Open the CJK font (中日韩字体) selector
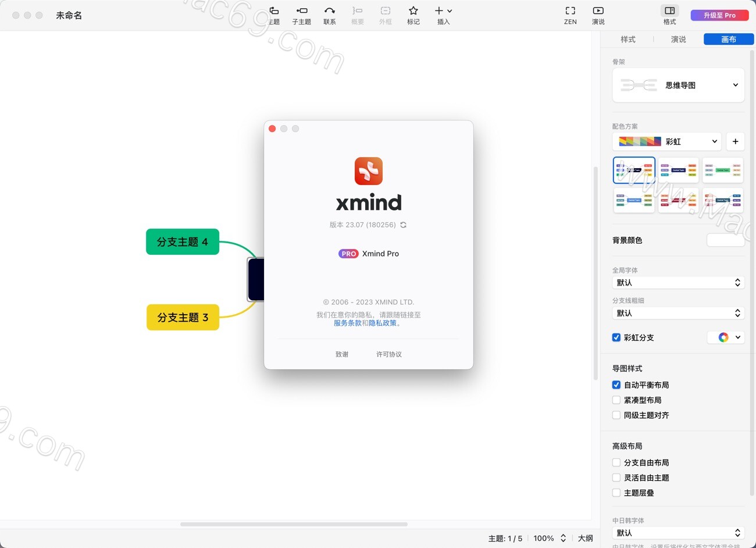756x548 pixels. [x=679, y=533]
